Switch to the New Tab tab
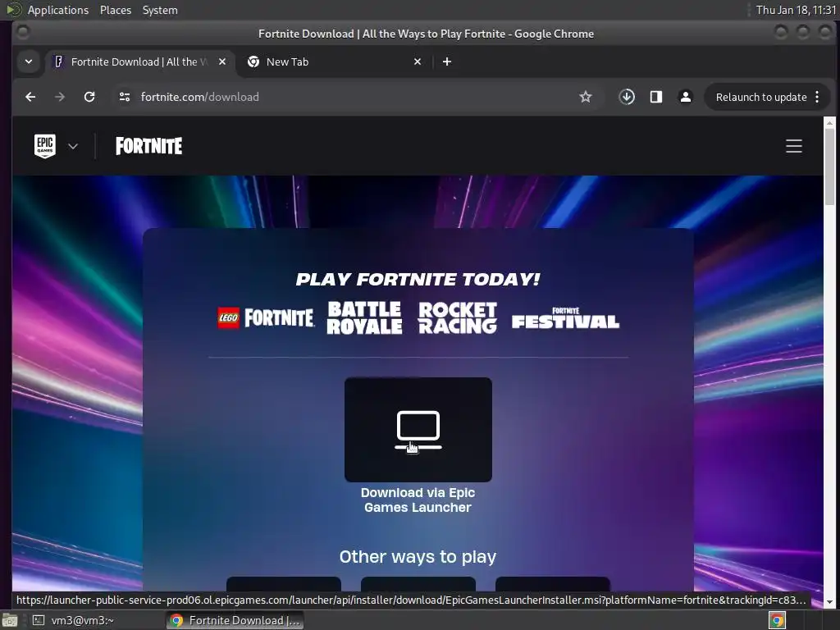 click(332, 62)
